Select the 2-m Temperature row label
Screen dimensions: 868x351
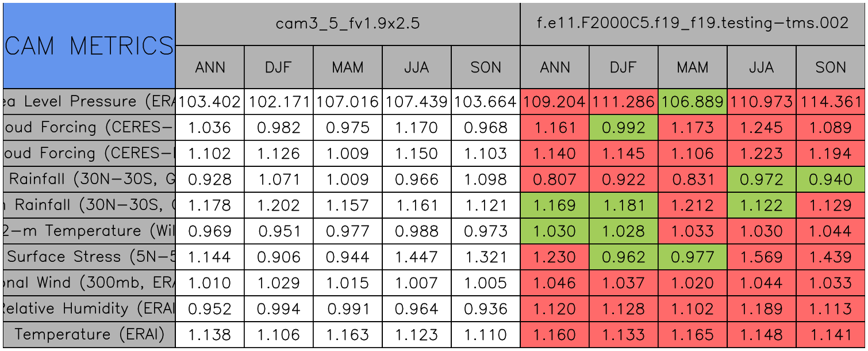[89, 231]
